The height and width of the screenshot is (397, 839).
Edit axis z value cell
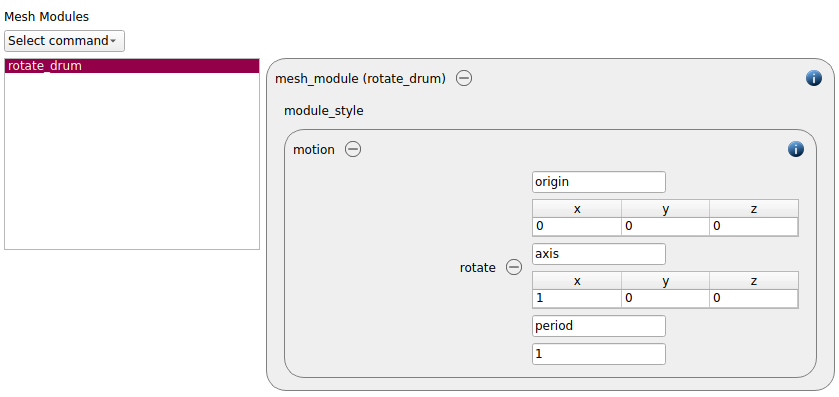click(x=754, y=298)
